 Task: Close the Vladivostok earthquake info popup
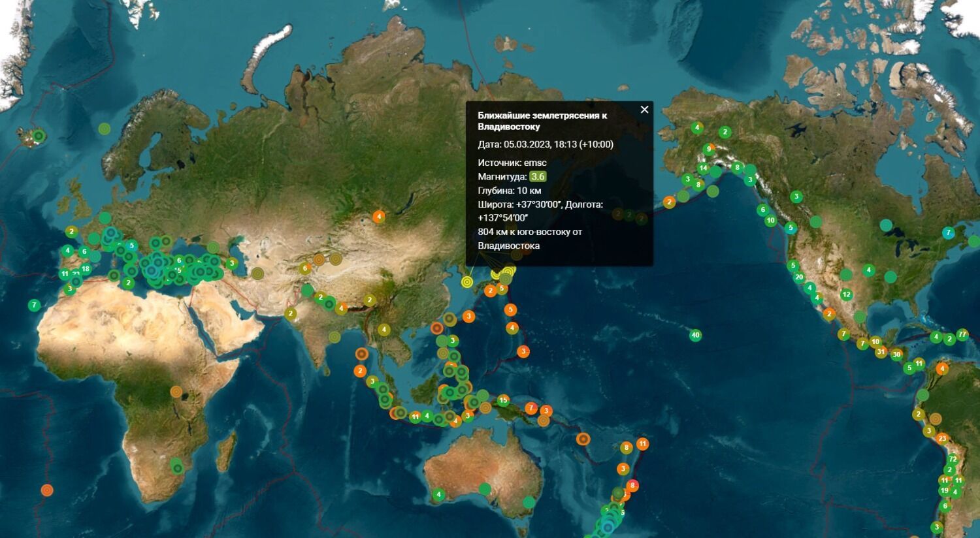[x=644, y=110]
